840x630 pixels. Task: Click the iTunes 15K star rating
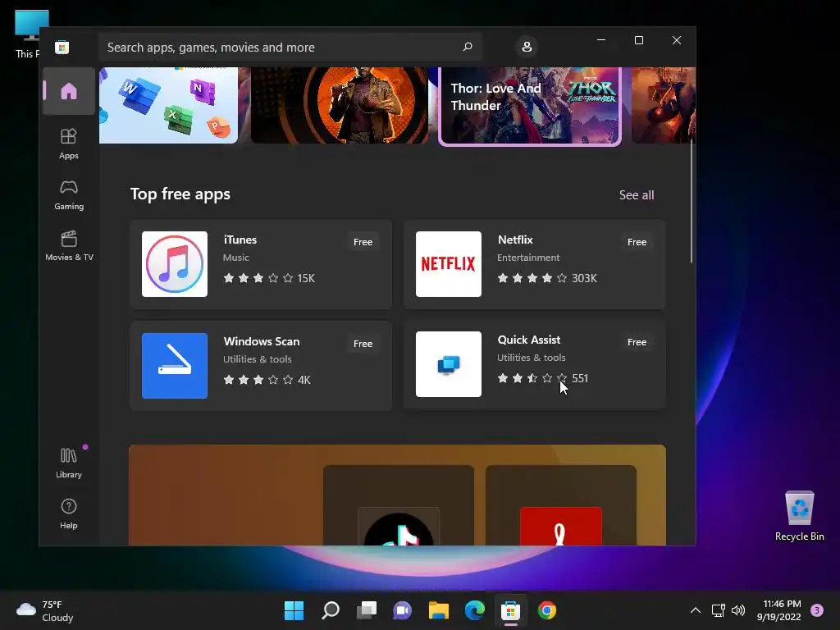(x=269, y=278)
